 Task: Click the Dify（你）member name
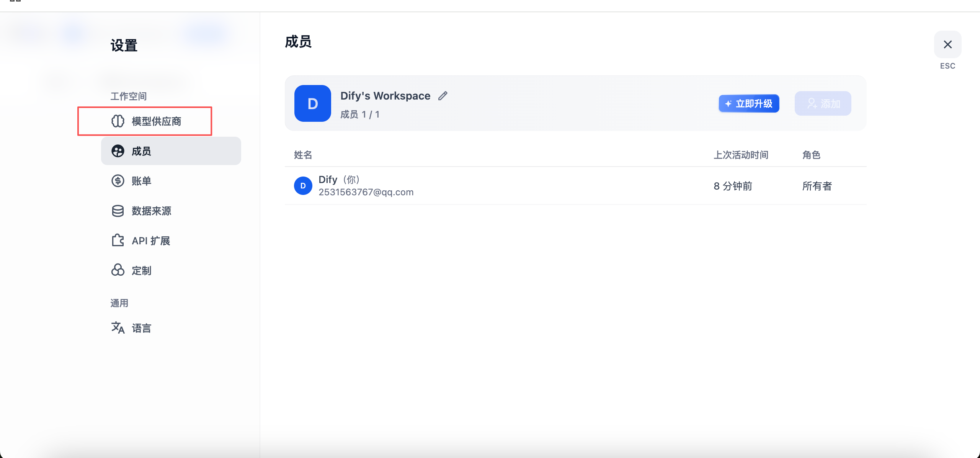click(x=340, y=180)
